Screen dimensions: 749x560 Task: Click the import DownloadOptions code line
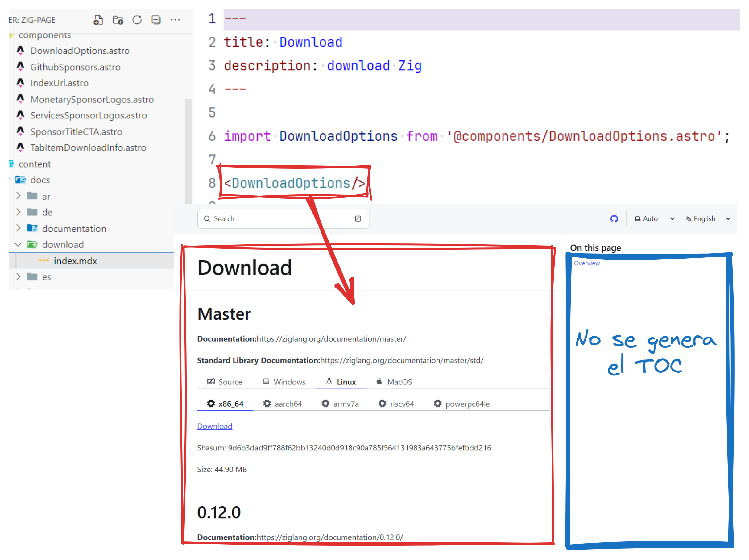pos(477,136)
